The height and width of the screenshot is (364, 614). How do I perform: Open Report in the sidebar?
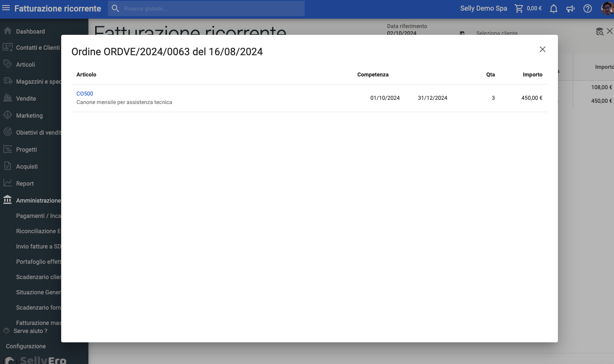point(25,183)
